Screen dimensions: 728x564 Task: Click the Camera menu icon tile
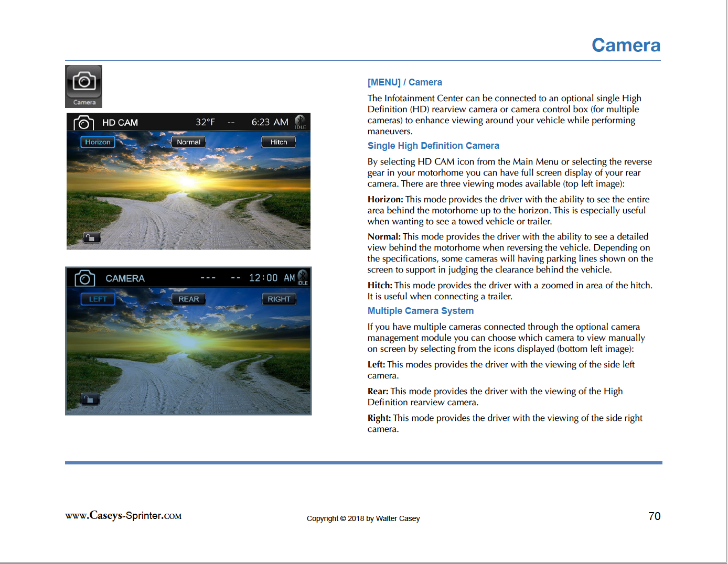click(x=83, y=86)
